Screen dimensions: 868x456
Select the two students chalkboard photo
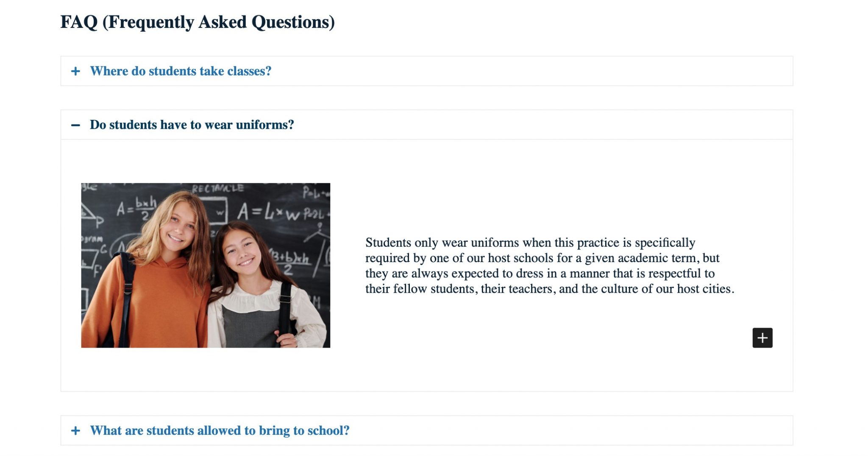(206, 265)
